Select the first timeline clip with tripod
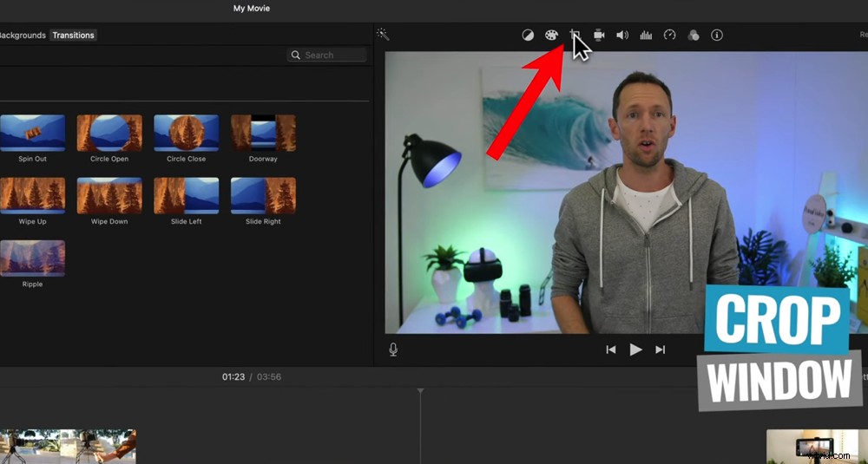Viewport: 868px width, 464px height. (68, 447)
